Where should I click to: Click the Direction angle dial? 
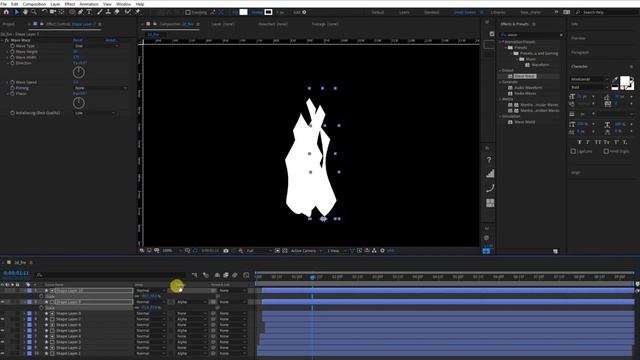pos(79,73)
